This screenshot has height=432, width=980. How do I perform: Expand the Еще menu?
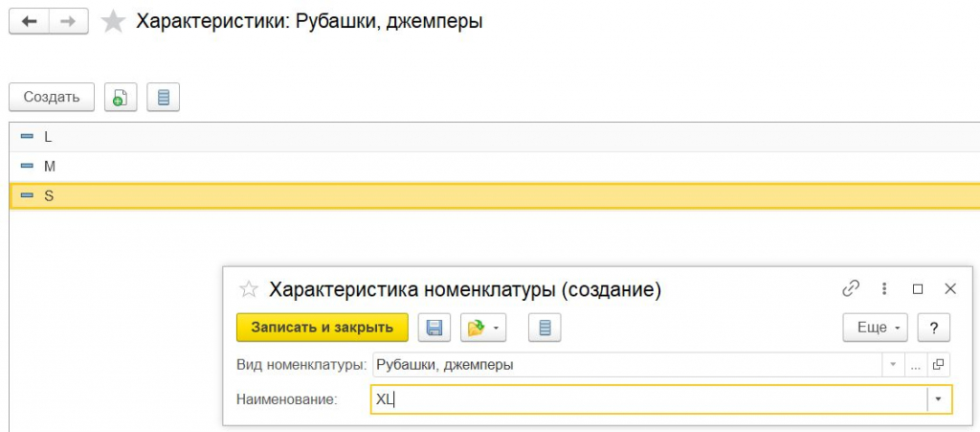click(x=875, y=328)
